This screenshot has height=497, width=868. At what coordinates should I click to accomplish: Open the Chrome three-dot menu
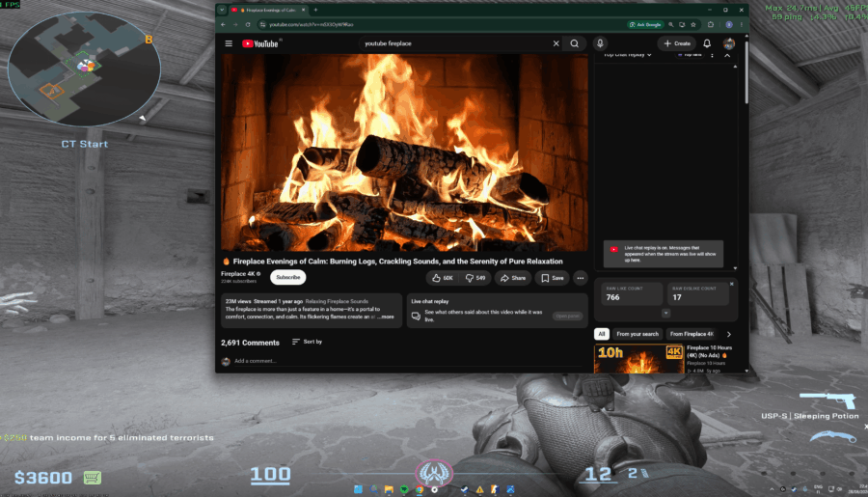742,24
